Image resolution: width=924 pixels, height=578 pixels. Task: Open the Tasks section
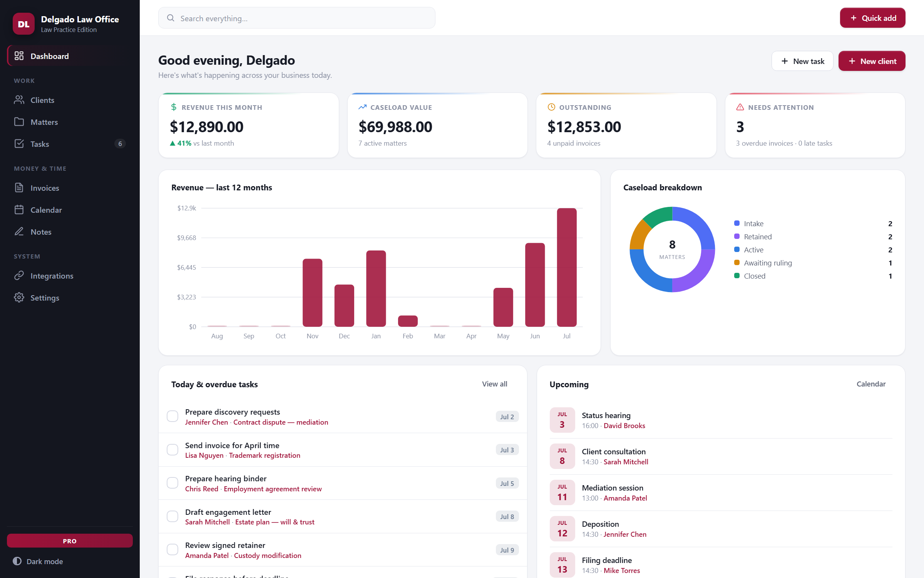click(70, 144)
